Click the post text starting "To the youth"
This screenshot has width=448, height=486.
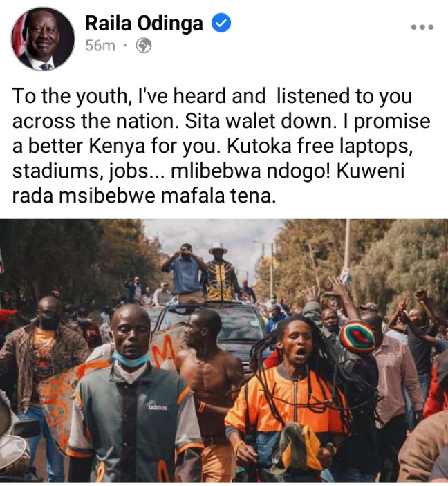pos(221,146)
